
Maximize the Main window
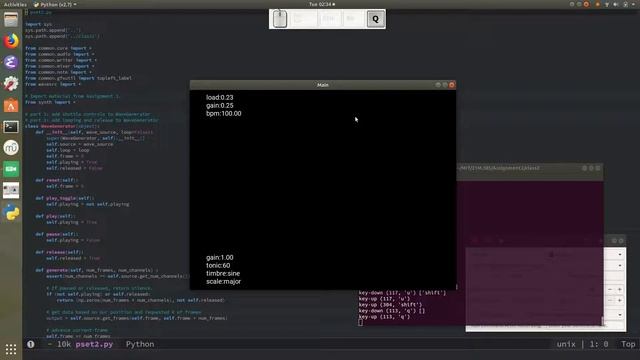(x=445, y=85)
